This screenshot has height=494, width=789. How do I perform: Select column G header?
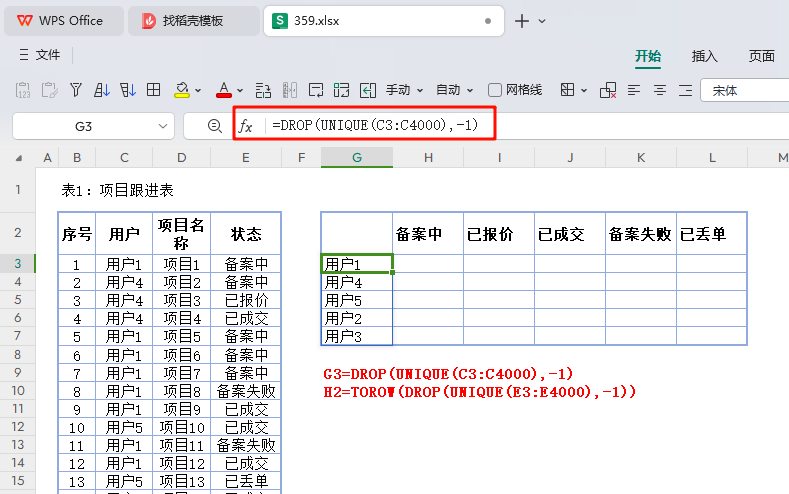click(x=357, y=157)
